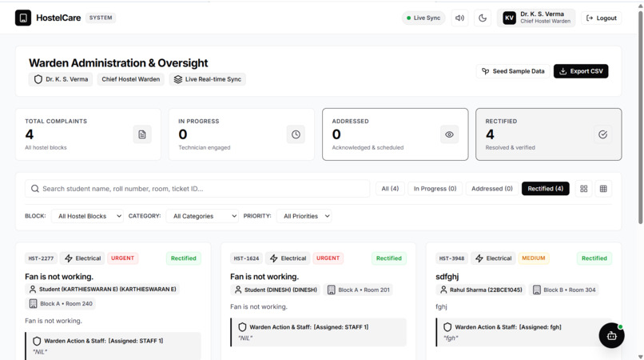Click the KV avatar badge

(509, 18)
